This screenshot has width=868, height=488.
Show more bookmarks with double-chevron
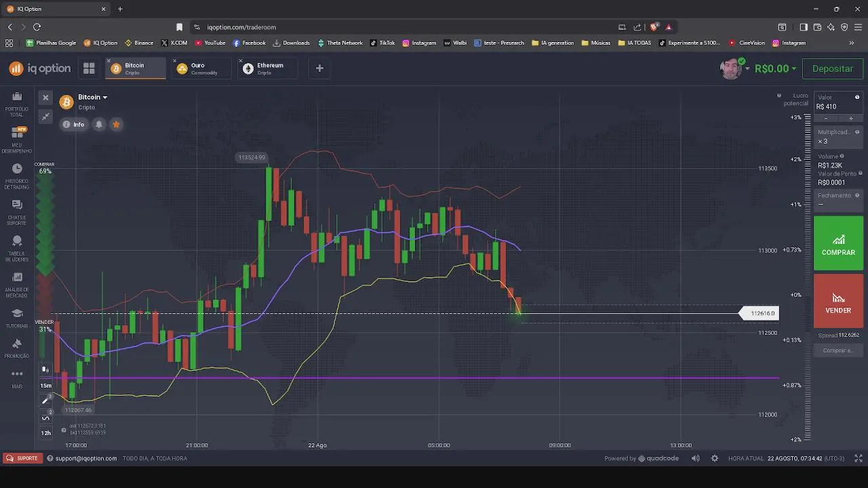pos(852,43)
